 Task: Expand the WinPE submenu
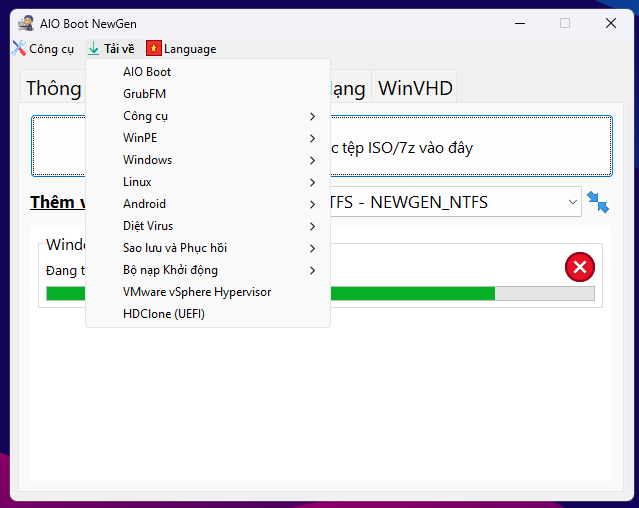pos(208,138)
